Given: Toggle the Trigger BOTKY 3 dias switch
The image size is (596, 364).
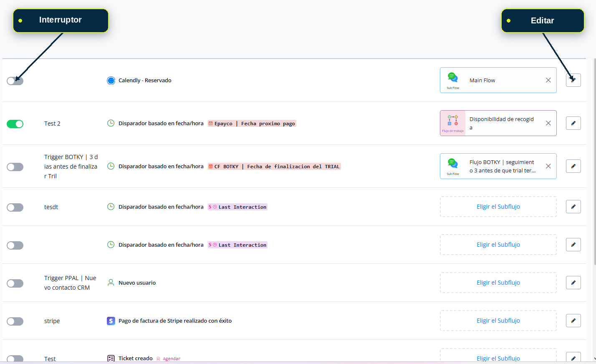Looking at the screenshot, I should coord(15,167).
